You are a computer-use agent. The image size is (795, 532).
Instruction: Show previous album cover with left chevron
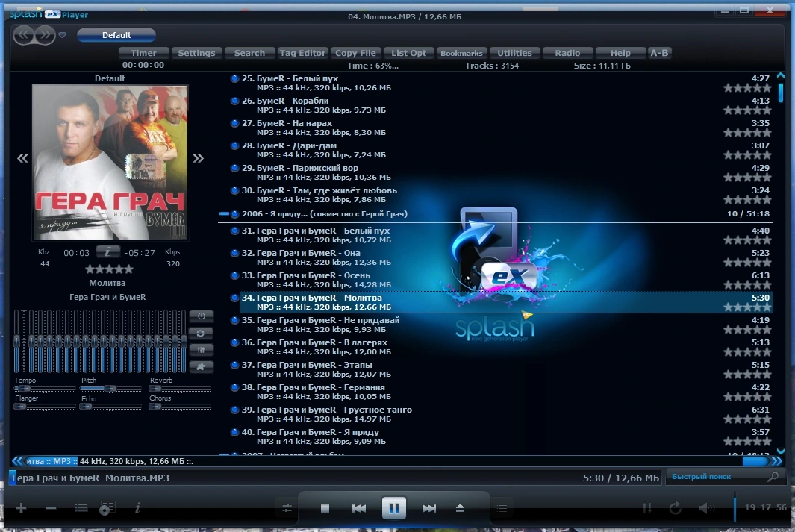(x=22, y=159)
